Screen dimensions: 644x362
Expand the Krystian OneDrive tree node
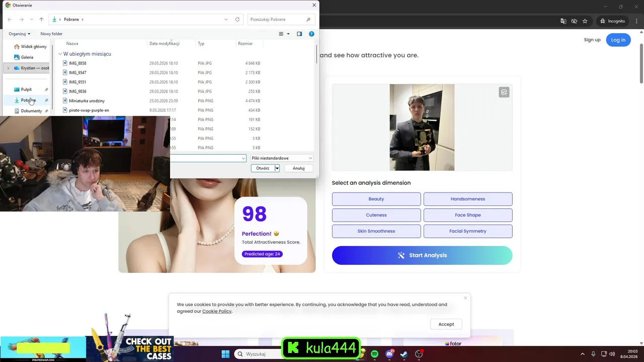pos(8,68)
